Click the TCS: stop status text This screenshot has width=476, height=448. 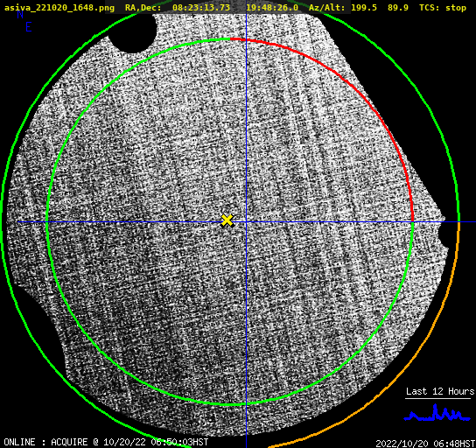tap(443, 8)
